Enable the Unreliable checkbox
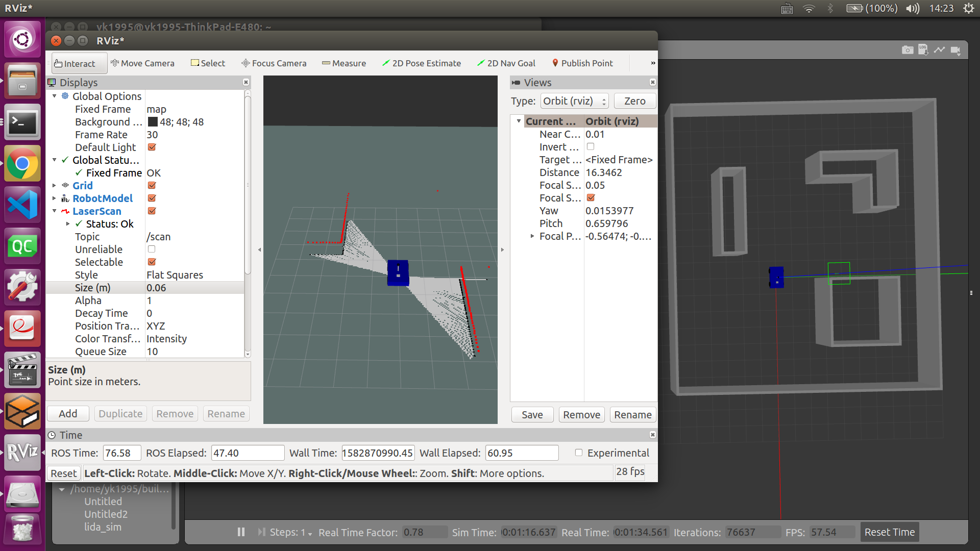The image size is (980, 551). [152, 249]
